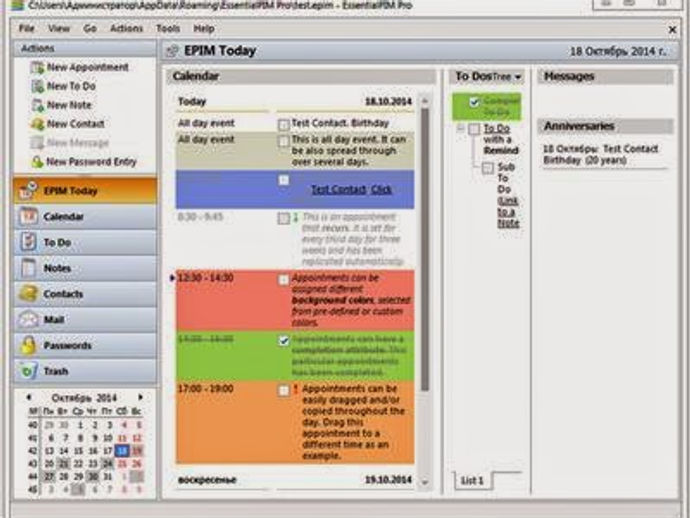Click the Октябрь 2014 month header
Image resolution: width=690 pixels, height=518 pixels.
[x=84, y=398]
